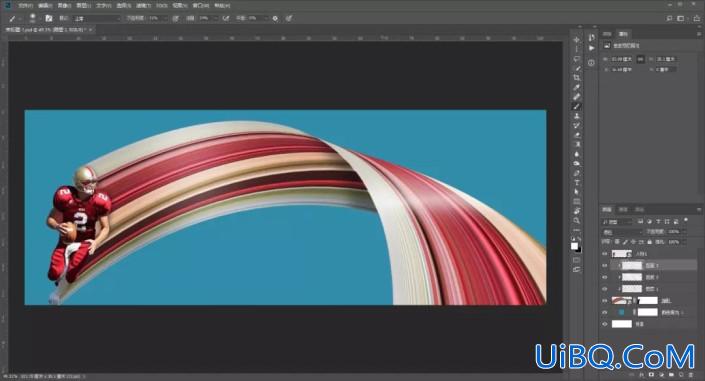
Task: Click the blue color fill layer thumbnail
Action: (622, 312)
